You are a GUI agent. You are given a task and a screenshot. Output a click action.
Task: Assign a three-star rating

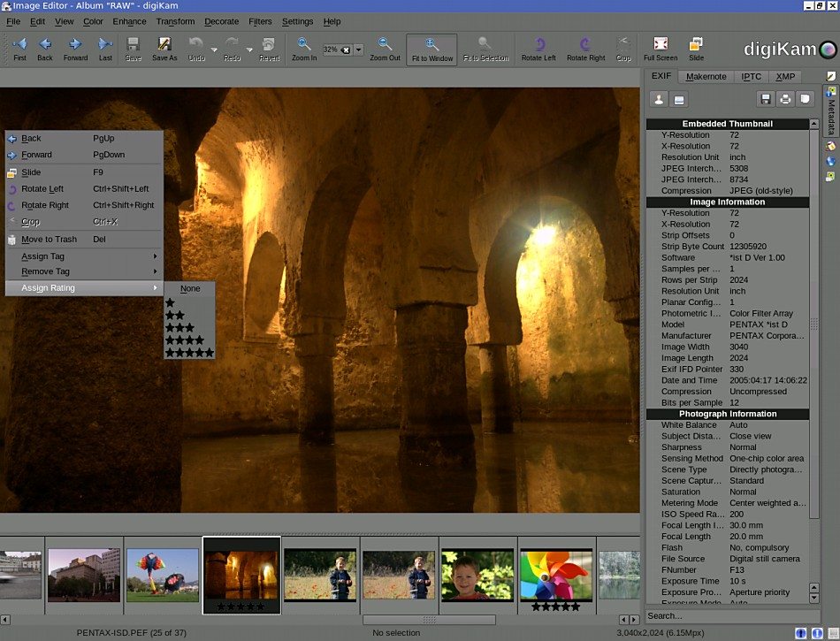pyautogui.click(x=179, y=327)
